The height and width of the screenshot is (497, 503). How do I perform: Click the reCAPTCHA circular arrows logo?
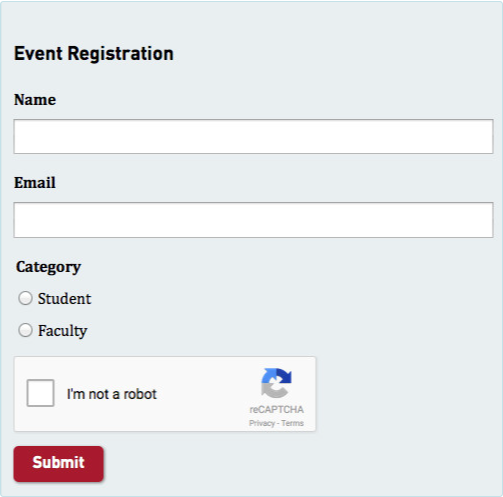[x=276, y=383]
